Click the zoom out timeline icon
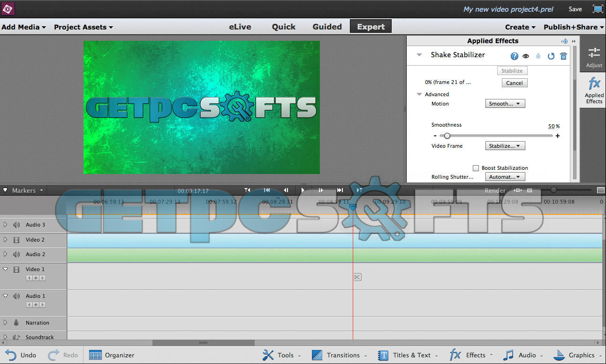This screenshot has height=364, width=606. pyautogui.click(x=530, y=190)
